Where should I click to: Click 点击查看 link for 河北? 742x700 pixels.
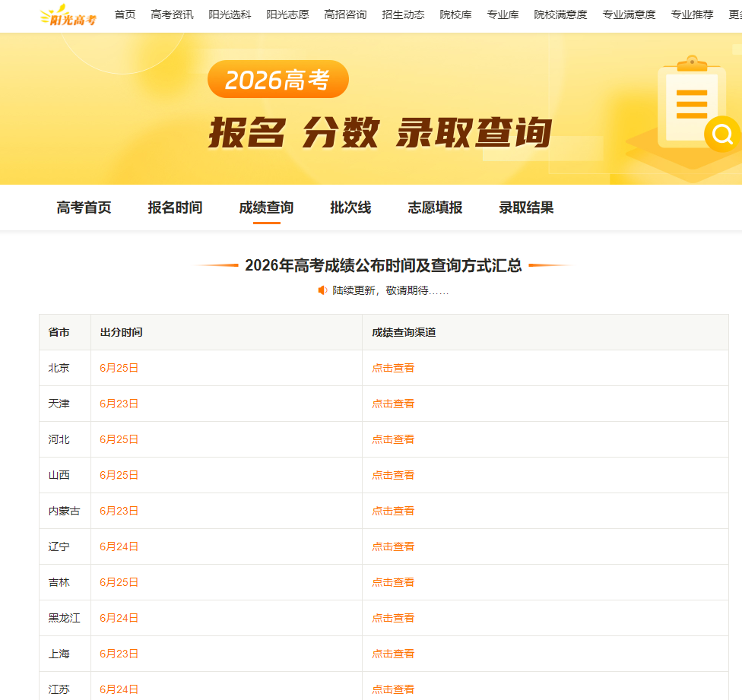coord(393,439)
